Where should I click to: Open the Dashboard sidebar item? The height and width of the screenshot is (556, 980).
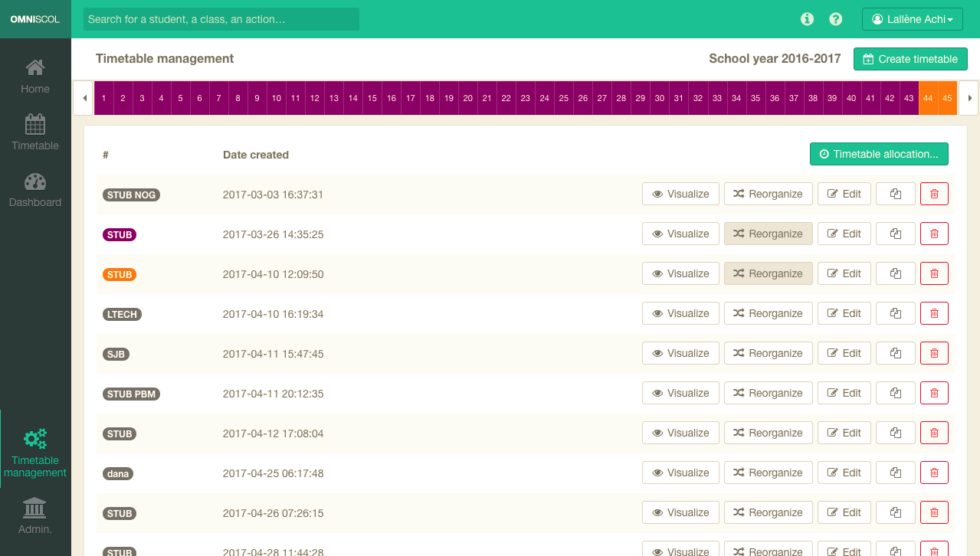pos(35,190)
